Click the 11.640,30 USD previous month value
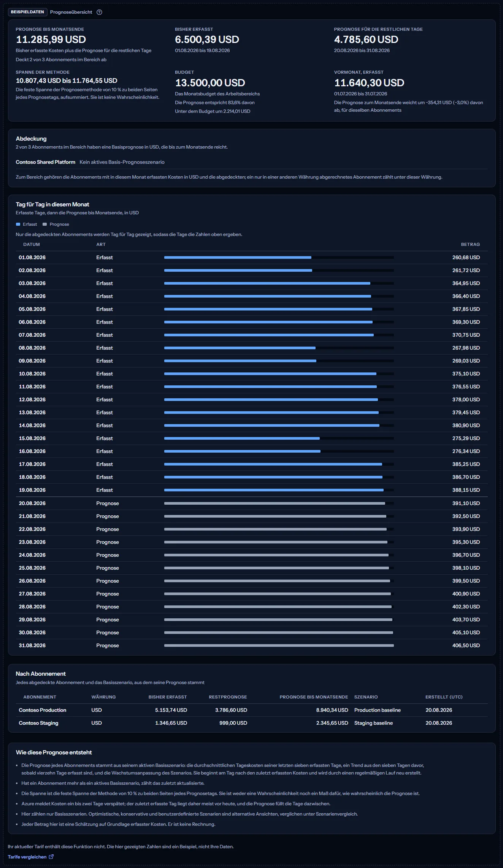Screen dimensions: 503x868 pos(369,83)
